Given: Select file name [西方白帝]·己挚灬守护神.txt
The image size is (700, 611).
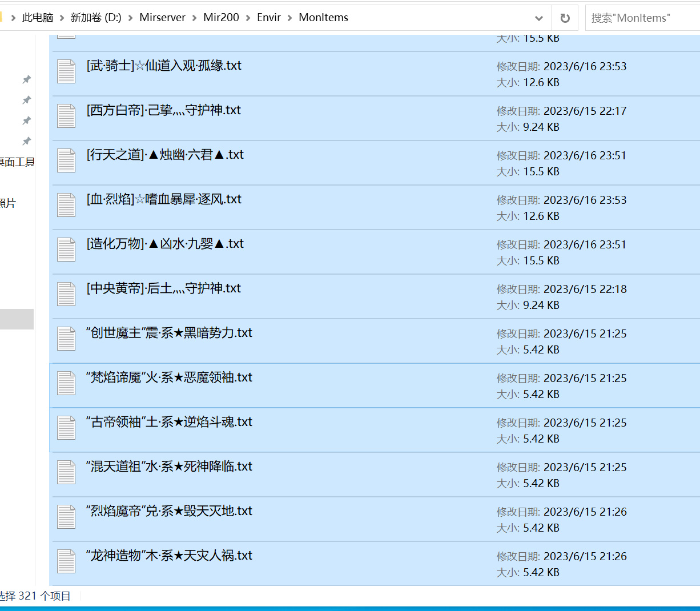Looking at the screenshot, I should click(x=164, y=110).
